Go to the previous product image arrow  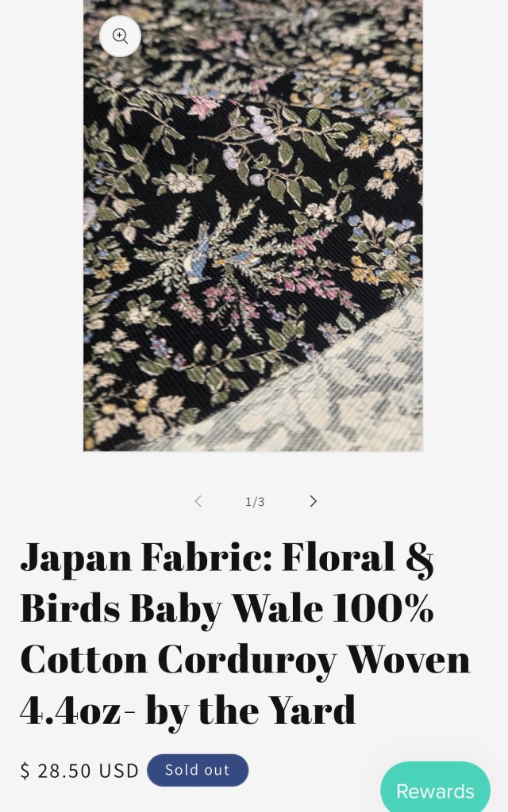click(x=198, y=501)
